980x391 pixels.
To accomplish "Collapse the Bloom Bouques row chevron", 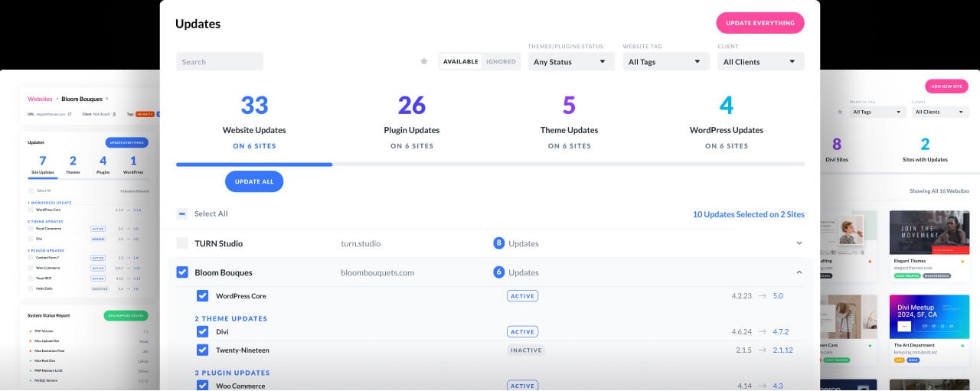I will pos(799,272).
